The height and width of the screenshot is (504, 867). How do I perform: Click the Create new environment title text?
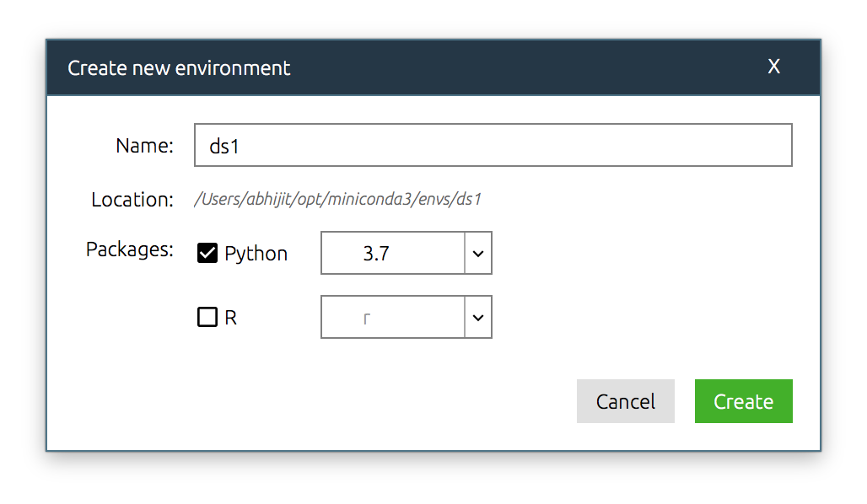coord(179,68)
